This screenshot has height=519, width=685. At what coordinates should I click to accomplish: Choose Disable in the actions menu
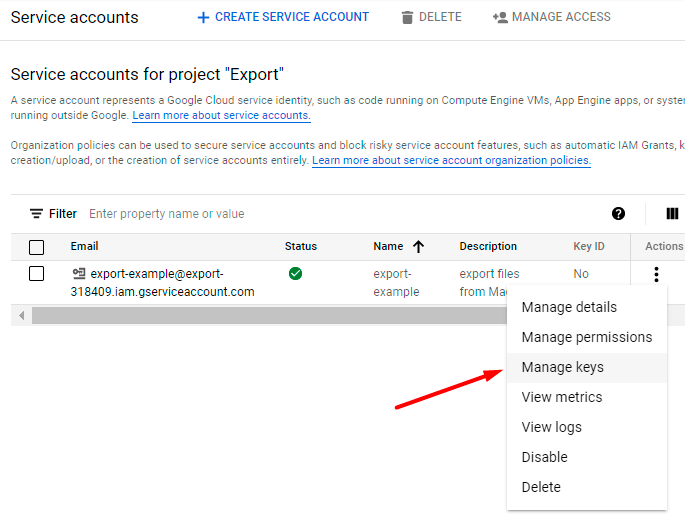coord(544,457)
